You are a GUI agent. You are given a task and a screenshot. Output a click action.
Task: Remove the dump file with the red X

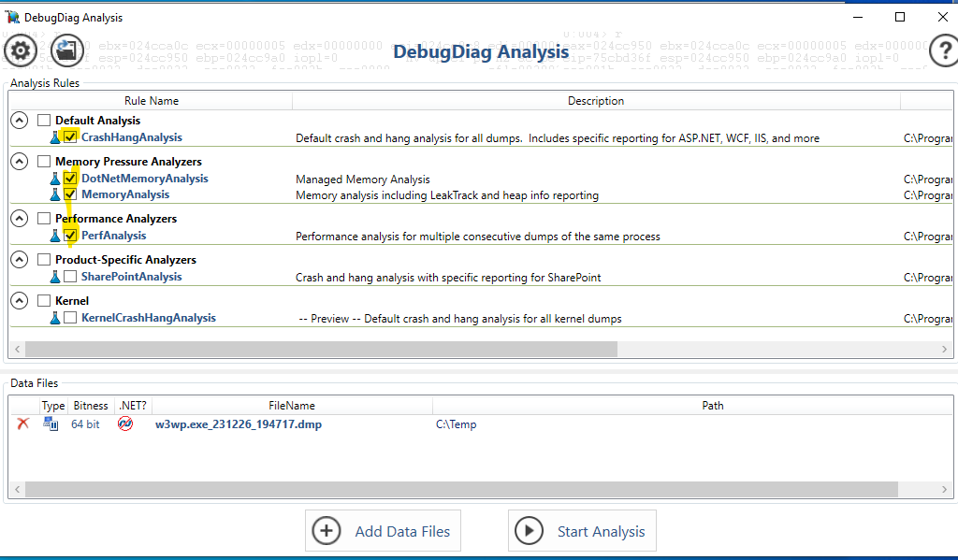pos(23,424)
